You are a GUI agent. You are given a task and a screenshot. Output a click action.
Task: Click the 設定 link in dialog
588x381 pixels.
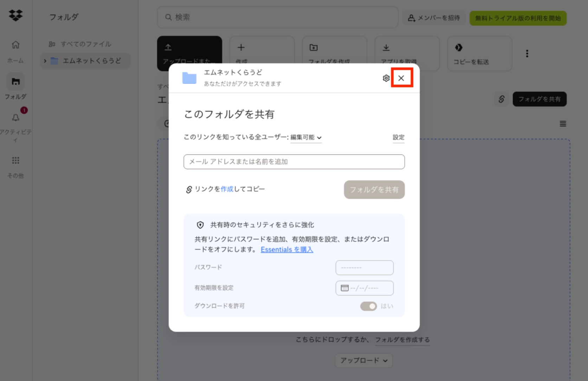click(398, 137)
